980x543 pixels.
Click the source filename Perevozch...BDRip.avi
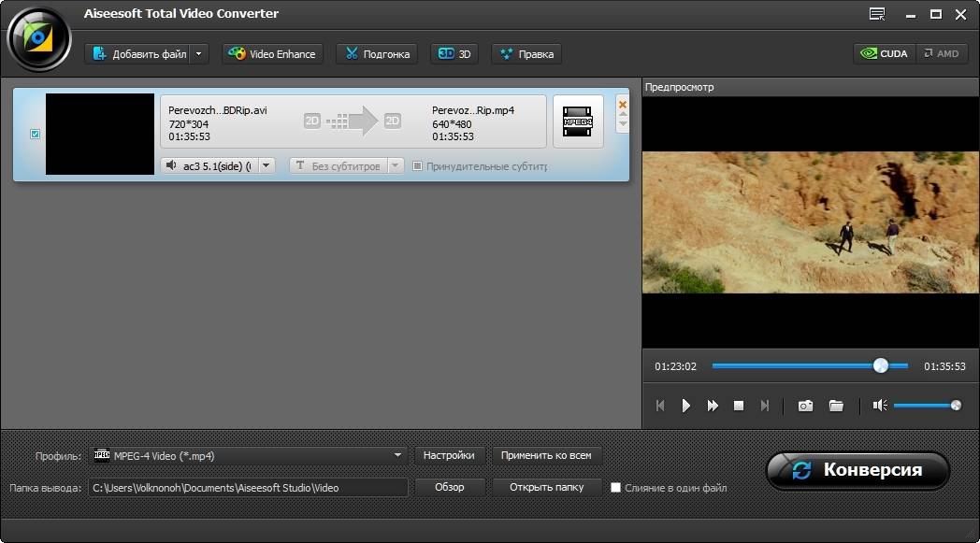coord(218,110)
